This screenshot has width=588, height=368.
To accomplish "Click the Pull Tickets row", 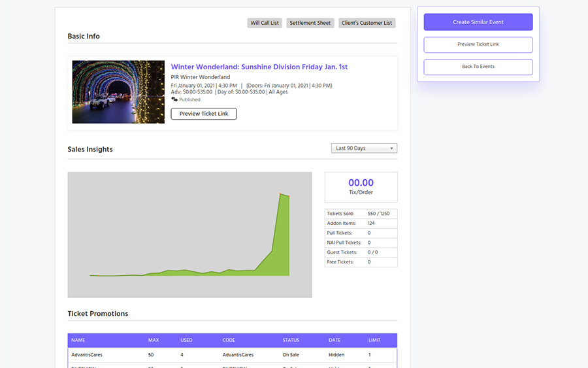I will (x=361, y=233).
